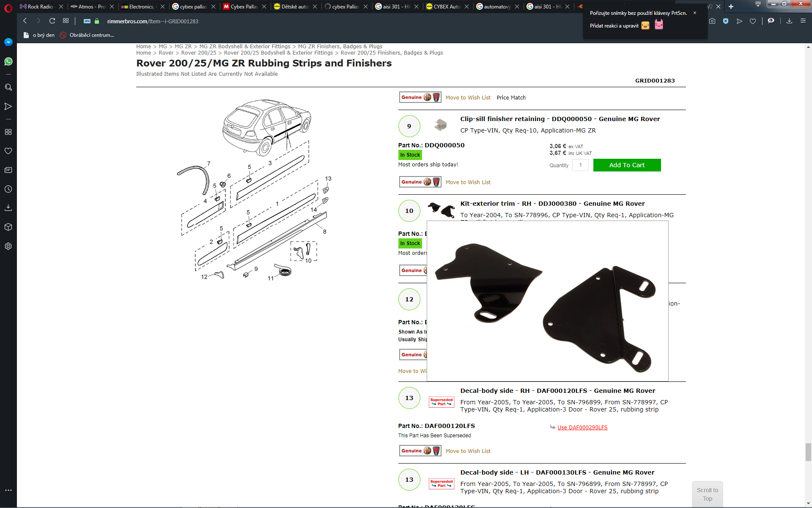
Task: Open WhatsApp in the sidebar
Action: pos(8,62)
